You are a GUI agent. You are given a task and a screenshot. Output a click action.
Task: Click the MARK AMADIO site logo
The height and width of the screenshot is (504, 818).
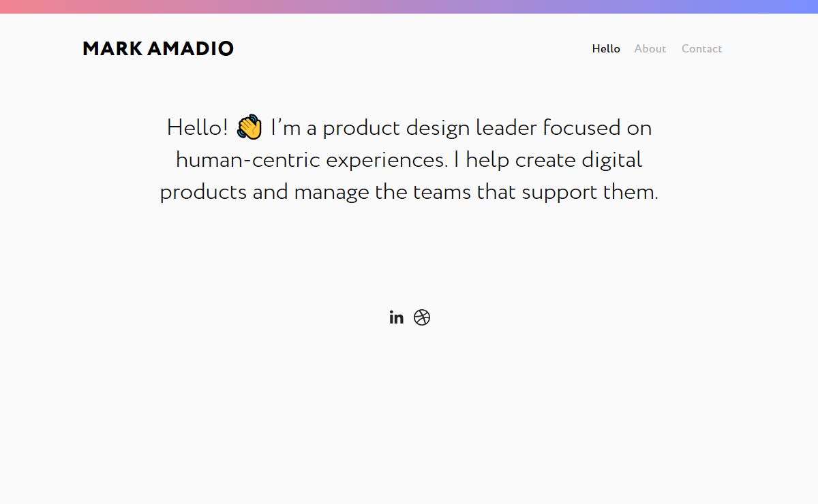[x=158, y=49]
